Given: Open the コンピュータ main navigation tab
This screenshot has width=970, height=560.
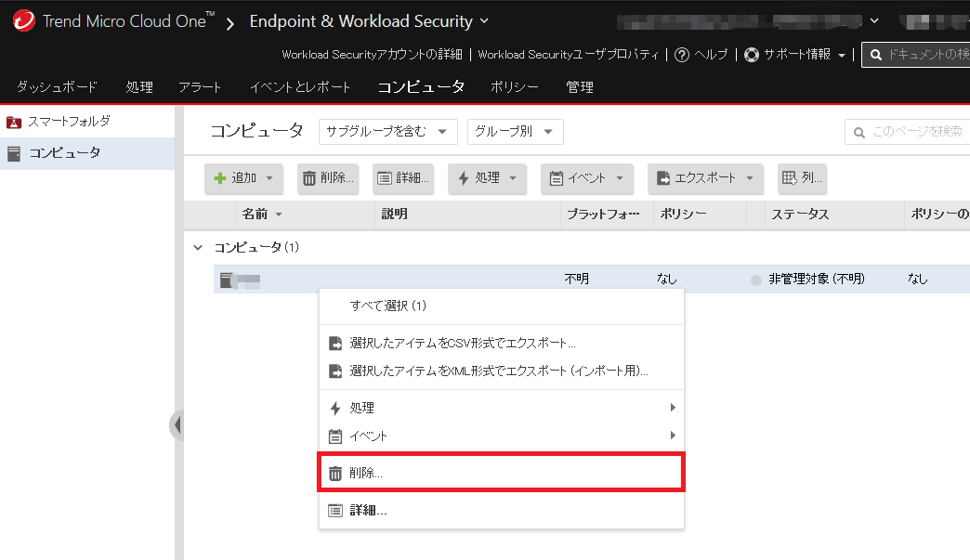Looking at the screenshot, I should pos(421,87).
